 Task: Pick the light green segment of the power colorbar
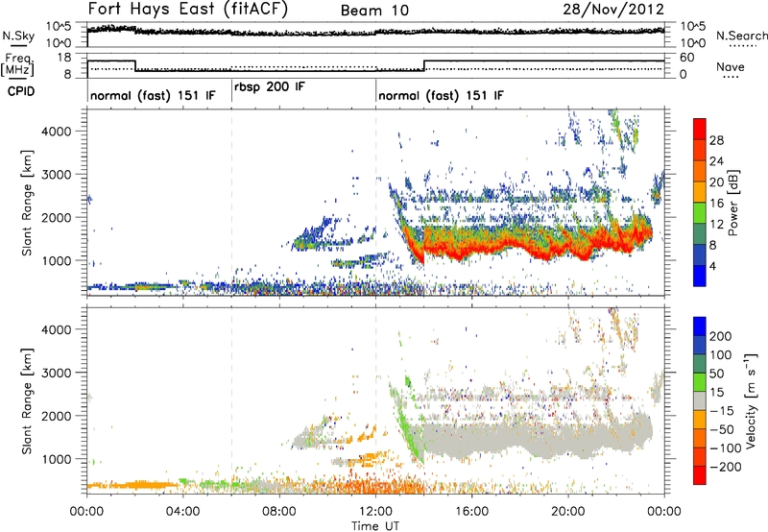click(x=700, y=213)
